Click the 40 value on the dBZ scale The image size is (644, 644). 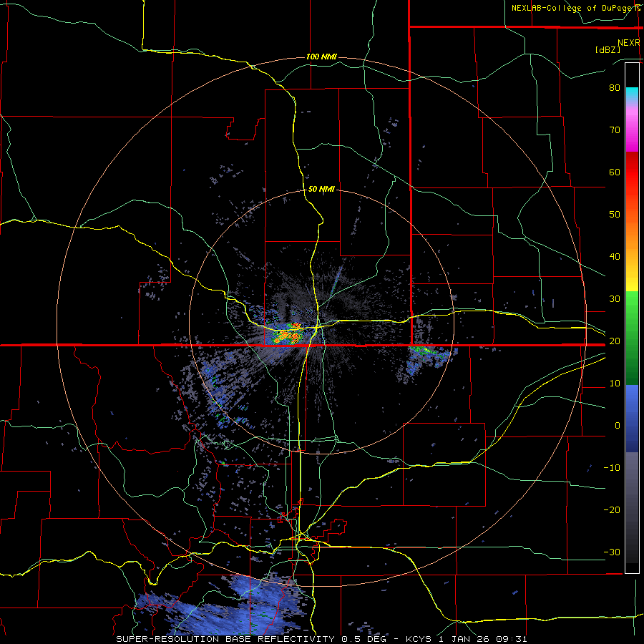coord(615,256)
